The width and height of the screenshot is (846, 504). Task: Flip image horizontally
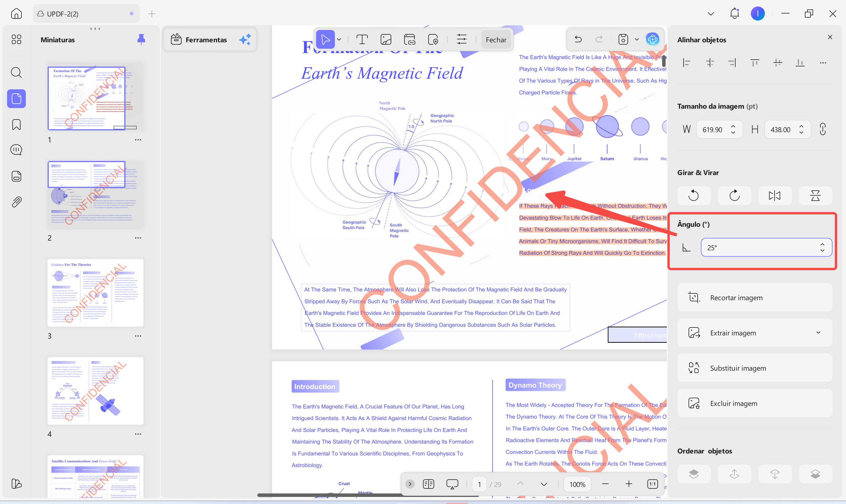(775, 196)
